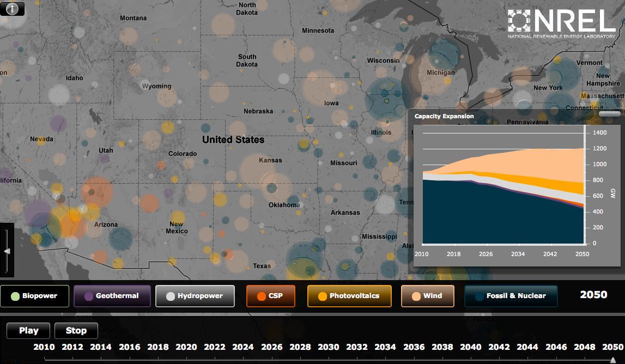Click the Utah label on map
The width and height of the screenshot is (625, 364).
pos(106,150)
